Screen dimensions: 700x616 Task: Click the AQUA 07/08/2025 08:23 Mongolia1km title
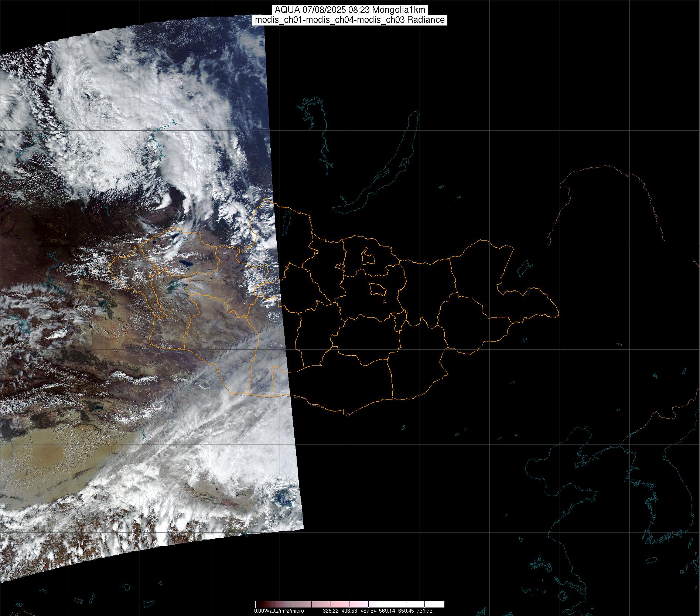(x=350, y=10)
